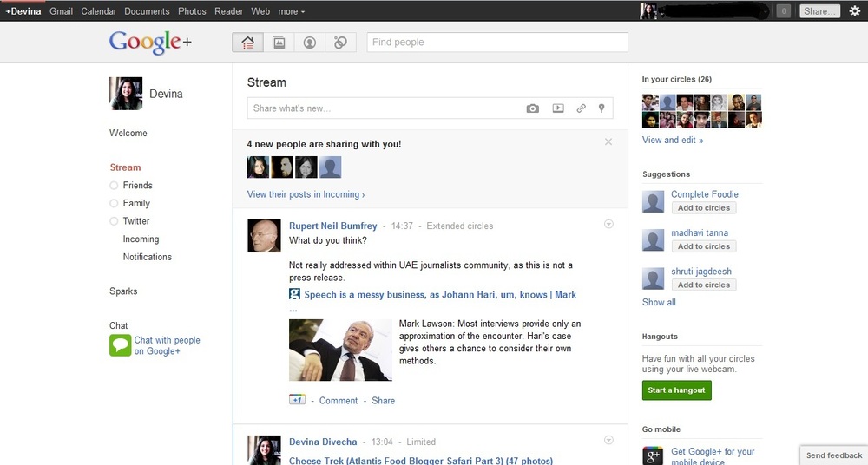
Task: Open settings gear in top bar
Action: pos(855,11)
